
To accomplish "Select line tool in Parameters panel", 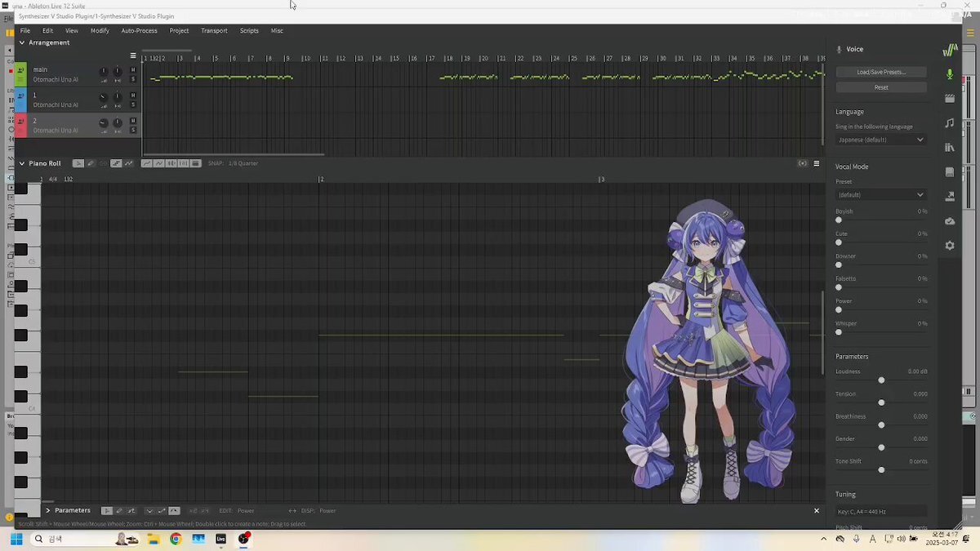I will [131, 510].
